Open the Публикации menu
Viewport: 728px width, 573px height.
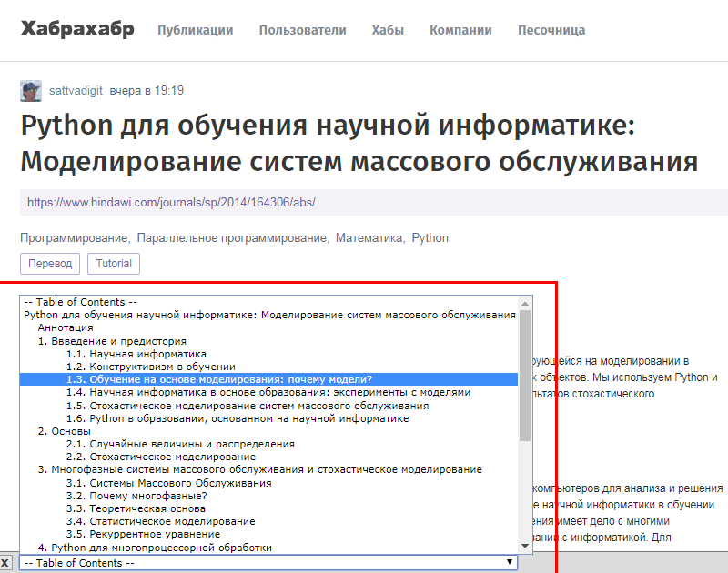(195, 30)
